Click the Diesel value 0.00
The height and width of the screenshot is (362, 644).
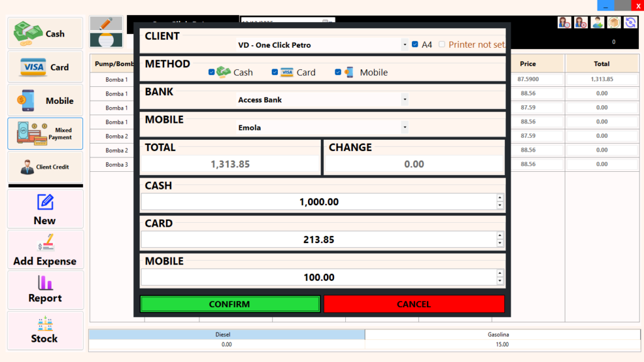226,344
